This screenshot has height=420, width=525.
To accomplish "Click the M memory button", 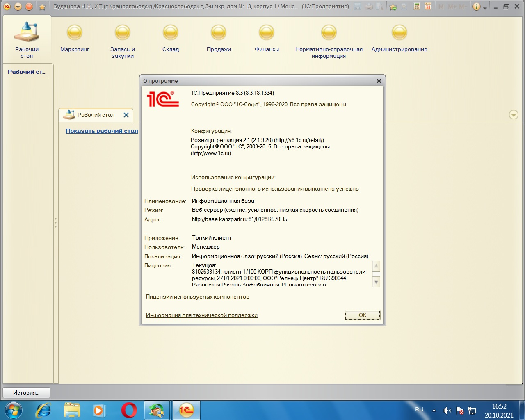I will point(441,7).
